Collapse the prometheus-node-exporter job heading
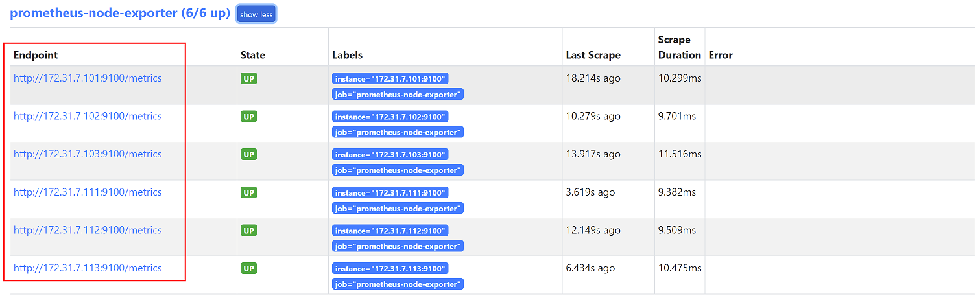Screen dimensions: 980x296 tap(119, 13)
